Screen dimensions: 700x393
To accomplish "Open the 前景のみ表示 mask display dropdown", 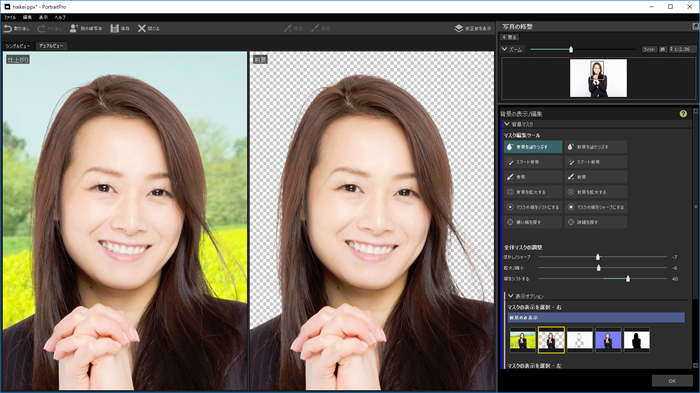I will click(x=596, y=318).
